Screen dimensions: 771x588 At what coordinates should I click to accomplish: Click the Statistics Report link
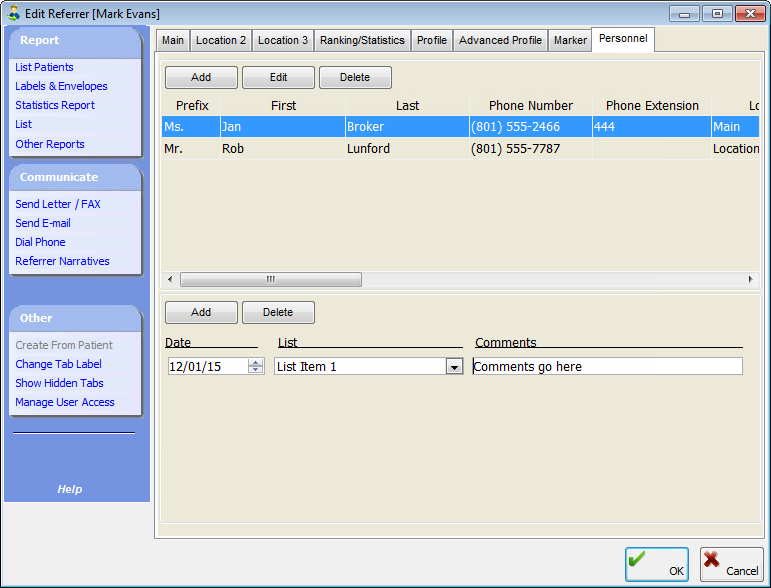(x=55, y=105)
